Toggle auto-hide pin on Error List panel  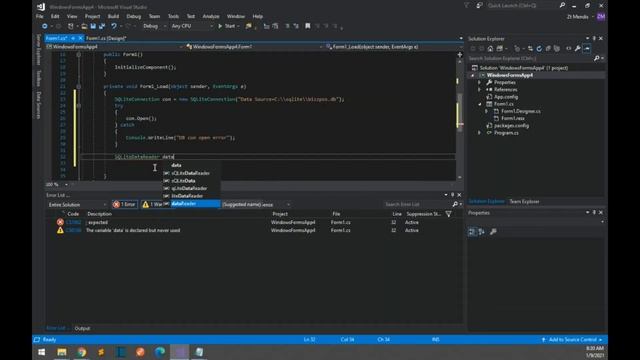point(453,195)
